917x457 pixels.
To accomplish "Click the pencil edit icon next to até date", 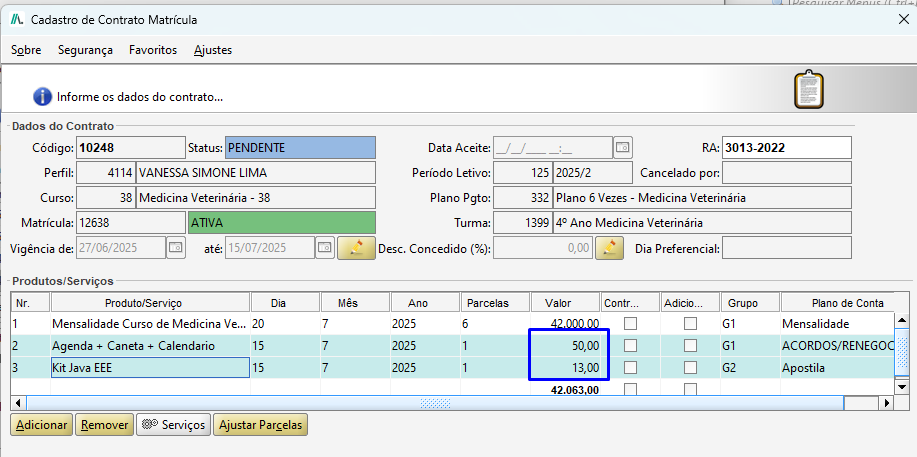I will click(x=356, y=248).
